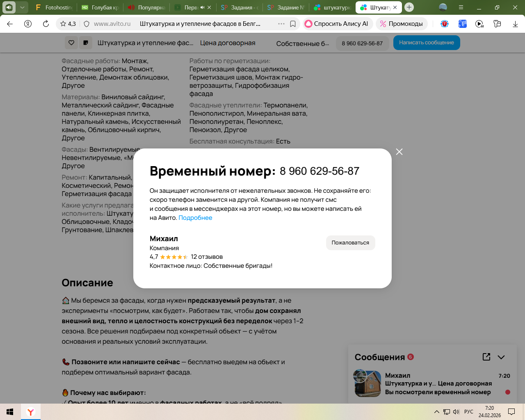Expand the tab list dropdown arrow
525x420 pixels.
pos(22,7)
